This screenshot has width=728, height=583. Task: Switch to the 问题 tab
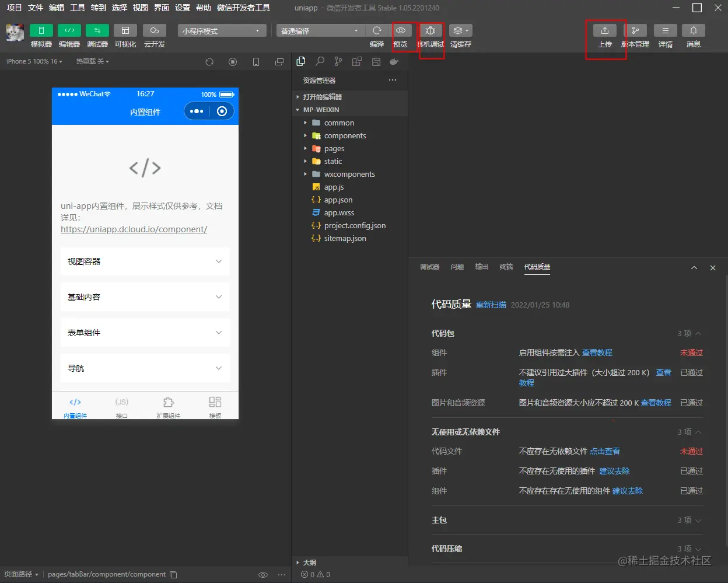pos(457,267)
